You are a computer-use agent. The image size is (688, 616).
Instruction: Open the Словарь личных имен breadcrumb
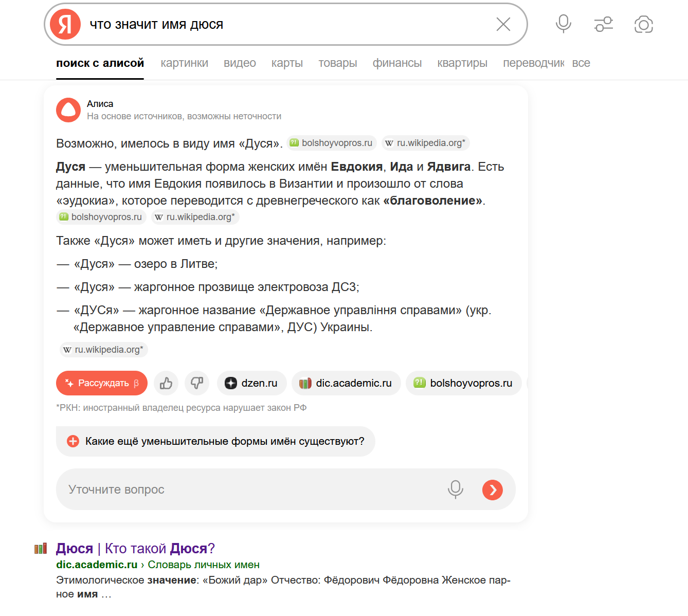[204, 565]
